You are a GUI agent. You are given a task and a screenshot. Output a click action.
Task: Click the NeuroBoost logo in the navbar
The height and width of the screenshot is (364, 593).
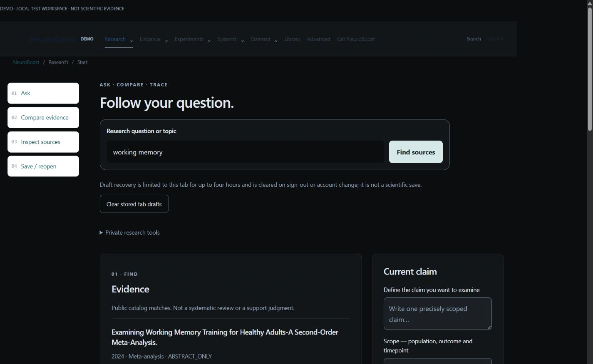coord(53,39)
